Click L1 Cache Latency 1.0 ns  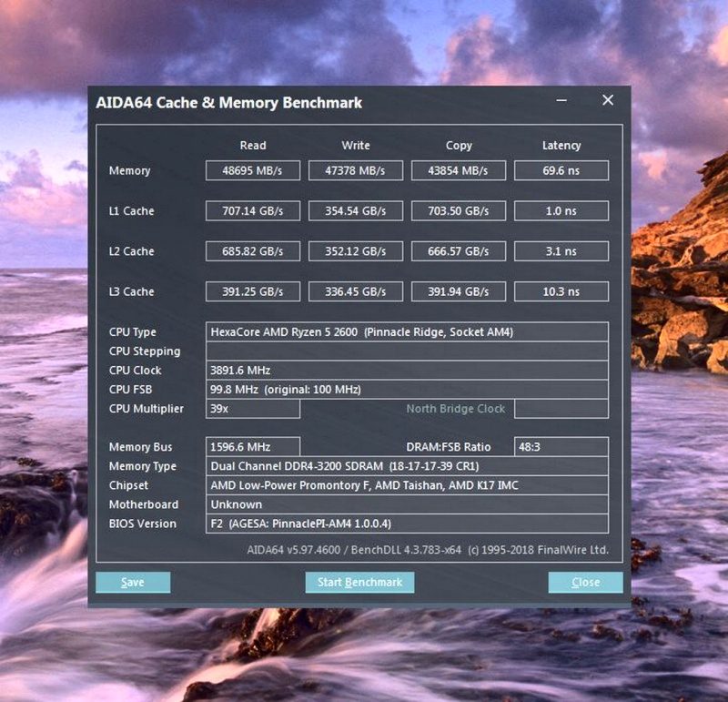click(x=561, y=211)
